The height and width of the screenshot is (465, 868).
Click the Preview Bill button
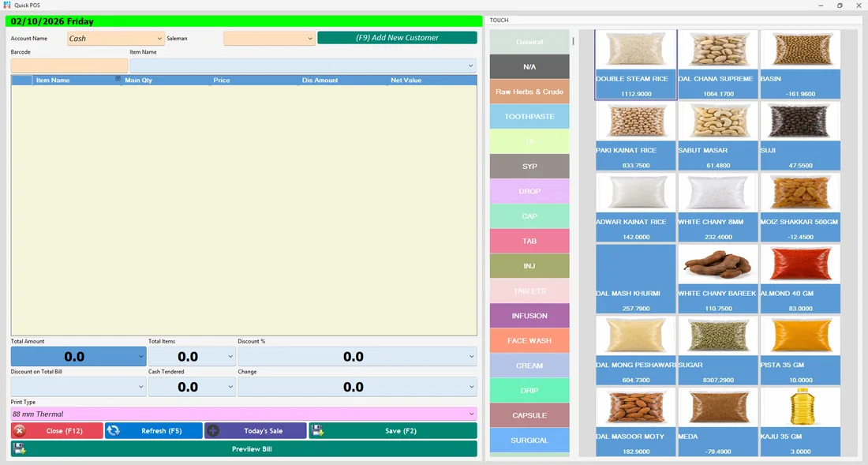click(x=244, y=449)
